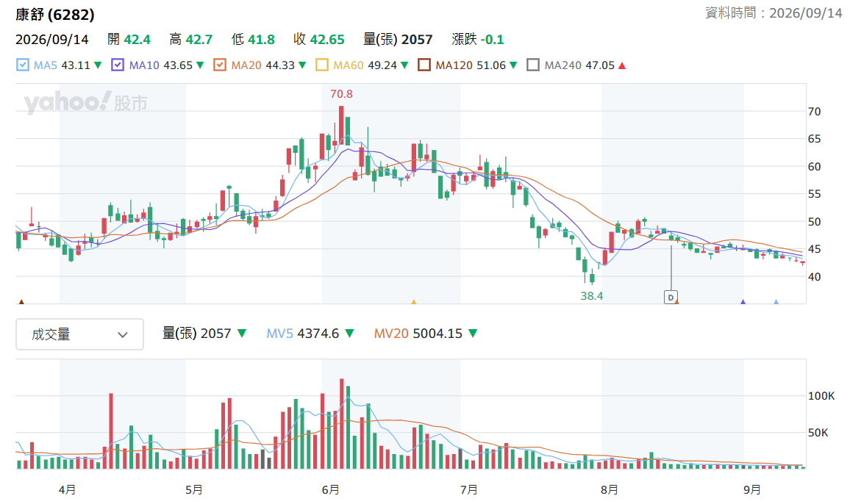850x504 pixels.
Task: Click the red up arrow beside MA240 47.05
Action: [x=622, y=65]
